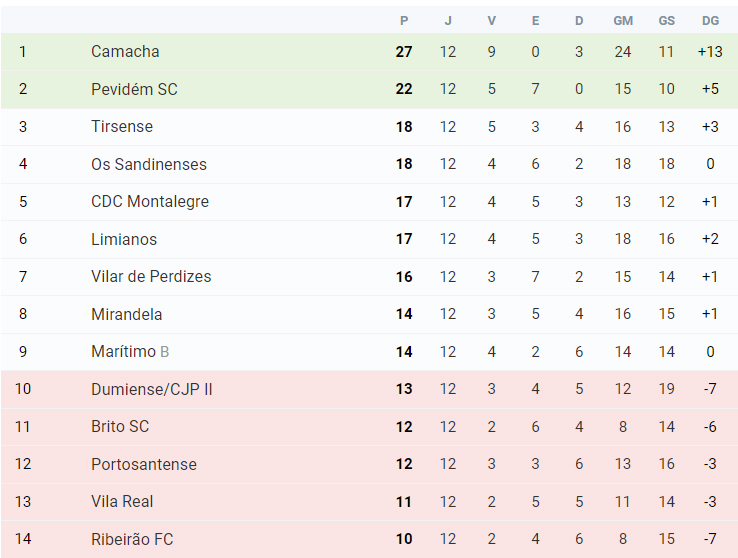Select the Vilar de Perdizes team
738x558 pixels.
point(151,276)
